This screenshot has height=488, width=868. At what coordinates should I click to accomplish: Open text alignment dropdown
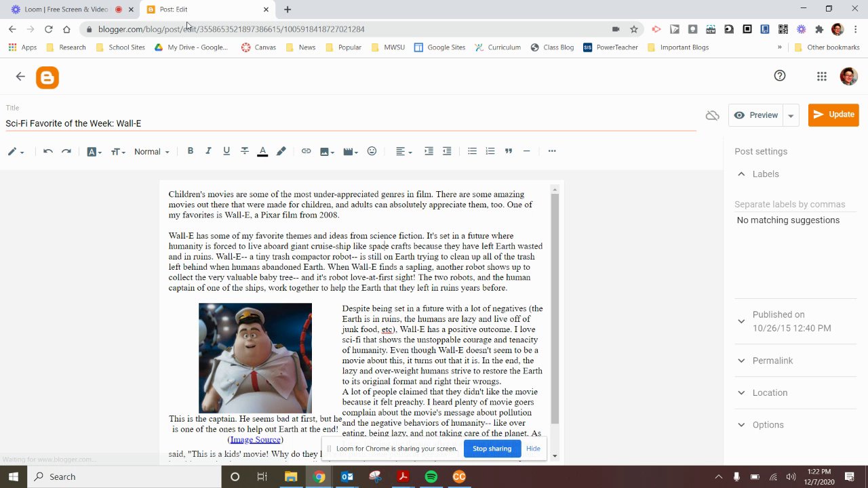pos(403,151)
